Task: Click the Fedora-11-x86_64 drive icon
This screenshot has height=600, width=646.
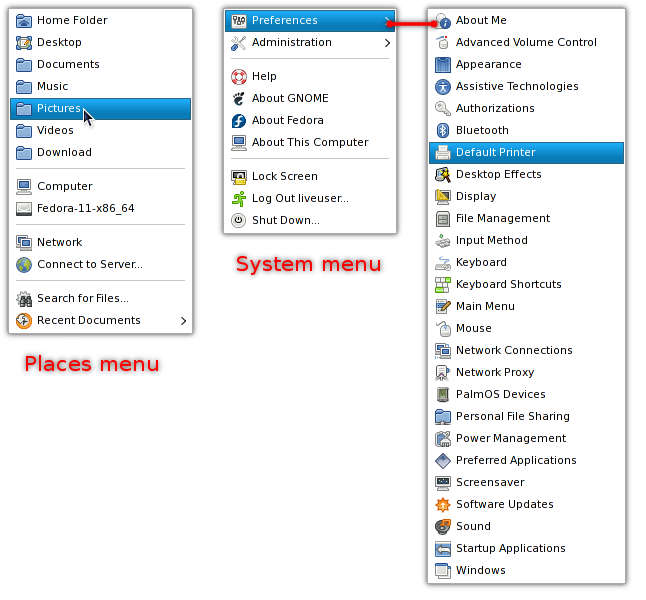Action: pos(24,209)
